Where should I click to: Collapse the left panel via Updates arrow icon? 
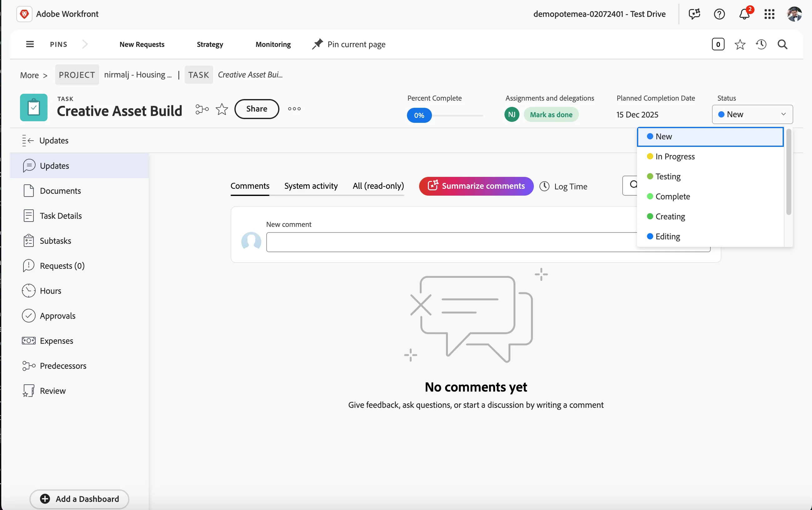pyautogui.click(x=28, y=140)
